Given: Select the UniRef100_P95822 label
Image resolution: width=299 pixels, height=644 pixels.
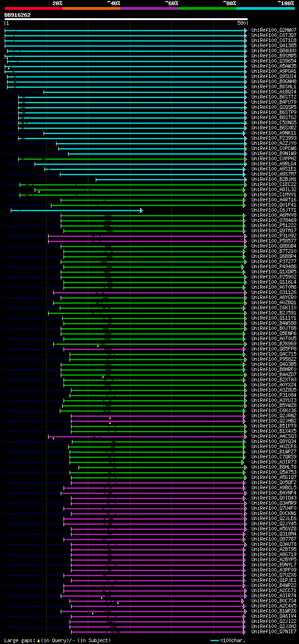Looking at the screenshot, I should 274,359.
